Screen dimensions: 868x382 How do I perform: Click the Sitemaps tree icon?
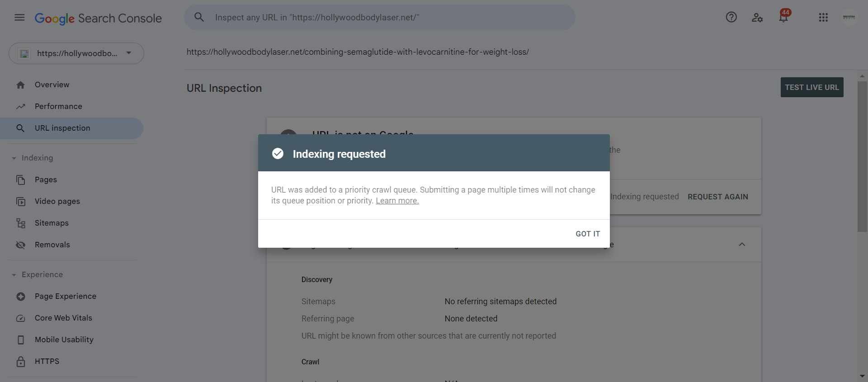[21, 223]
